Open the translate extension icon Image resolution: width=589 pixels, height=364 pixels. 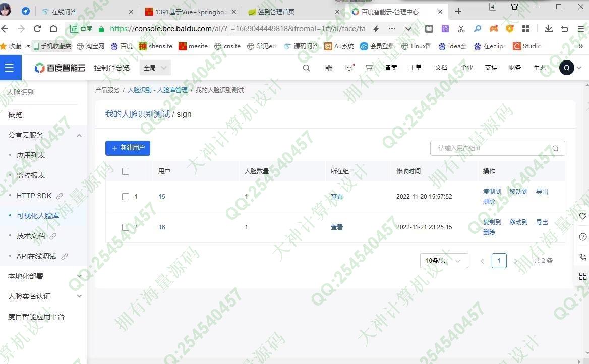pyautogui.click(x=445, y=29)
